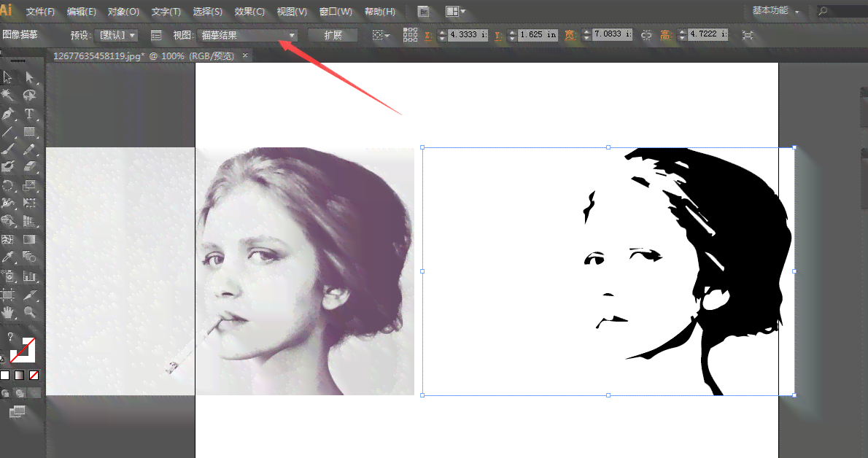Close the 12677635458119.jpg document tab
The image size is (868, 458).
pyautogui.click(x=244, y=55)
